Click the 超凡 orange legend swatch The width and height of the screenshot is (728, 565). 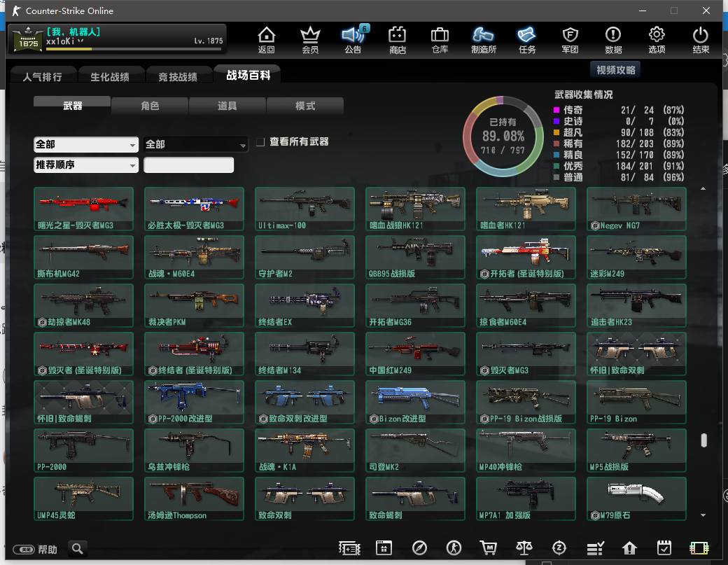556,132
